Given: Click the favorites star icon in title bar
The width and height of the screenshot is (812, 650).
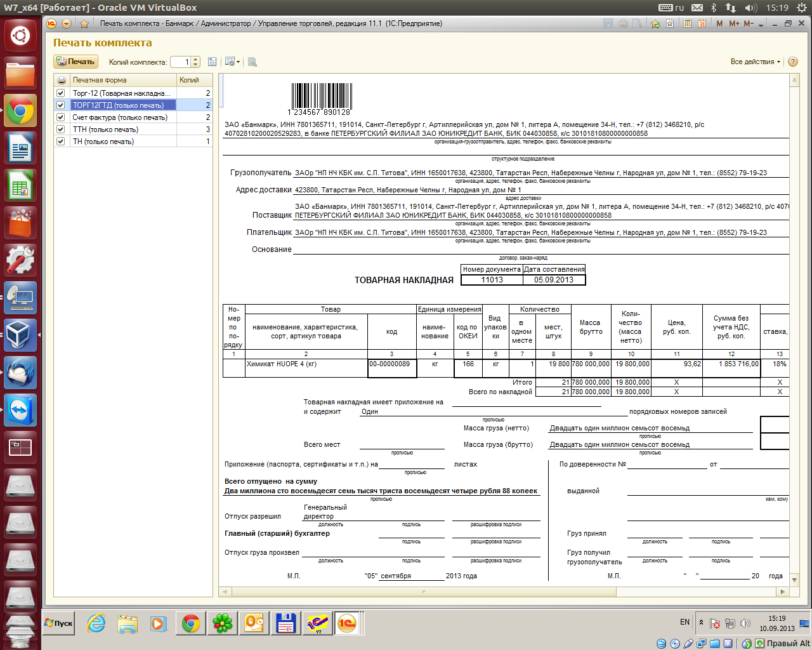Looking at the screenshot, I should tap(84, 23).
